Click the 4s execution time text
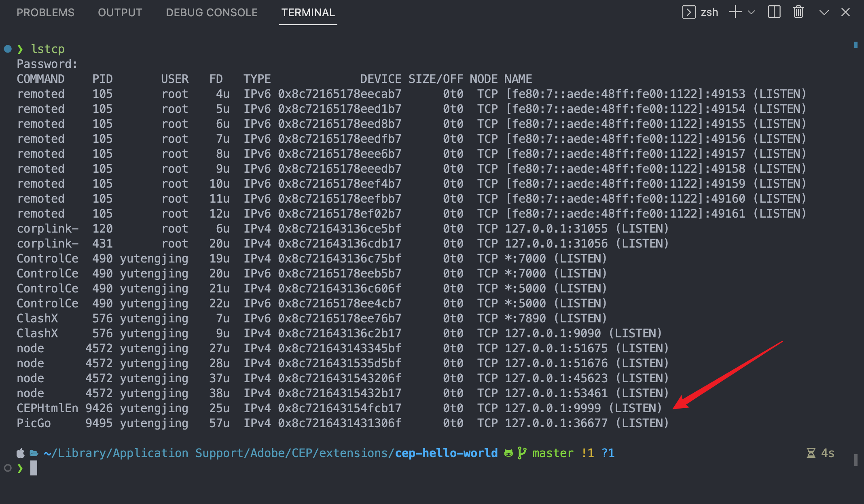This screenshot has height=504, width=864. (828, 453)
